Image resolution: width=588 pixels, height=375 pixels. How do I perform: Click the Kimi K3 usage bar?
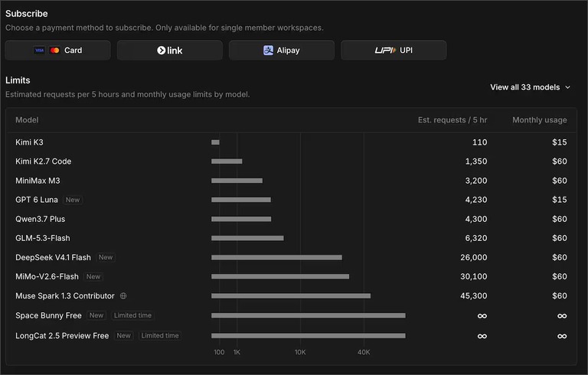[215, 142]
